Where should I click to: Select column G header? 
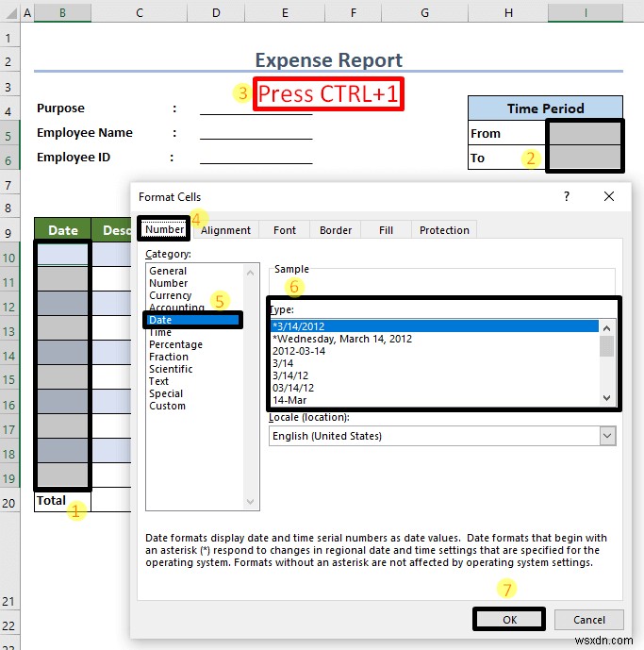pyautogui.click(x=424, y=13)
